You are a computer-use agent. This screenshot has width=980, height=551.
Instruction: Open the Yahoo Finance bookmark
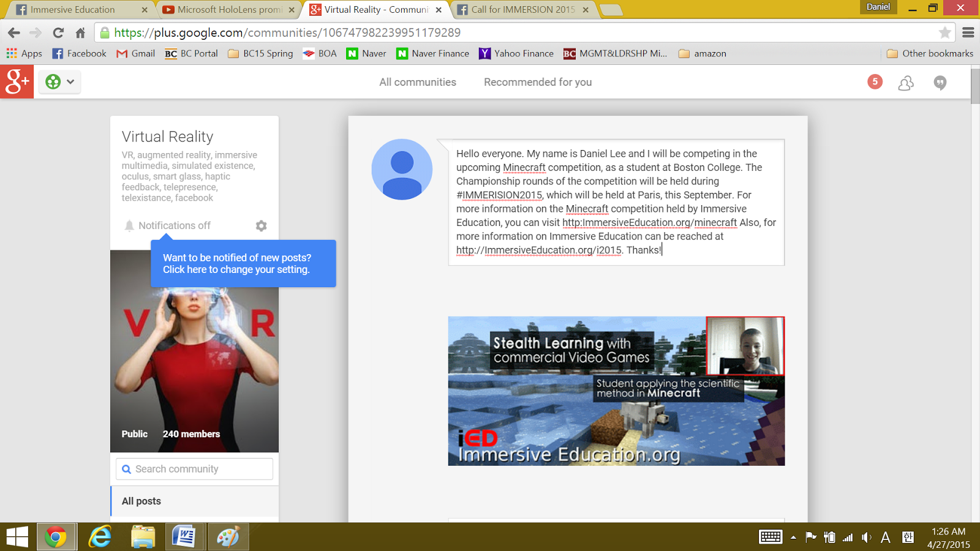516,53
